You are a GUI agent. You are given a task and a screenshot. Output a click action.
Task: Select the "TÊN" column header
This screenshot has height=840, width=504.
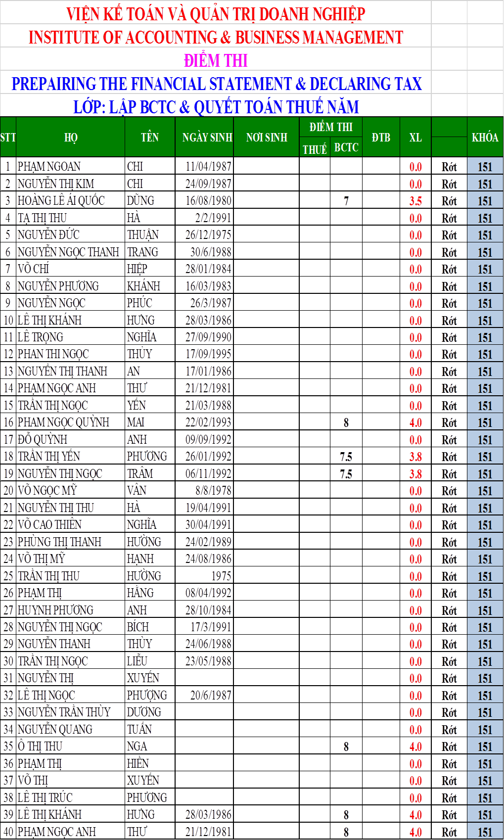point(150,138)
